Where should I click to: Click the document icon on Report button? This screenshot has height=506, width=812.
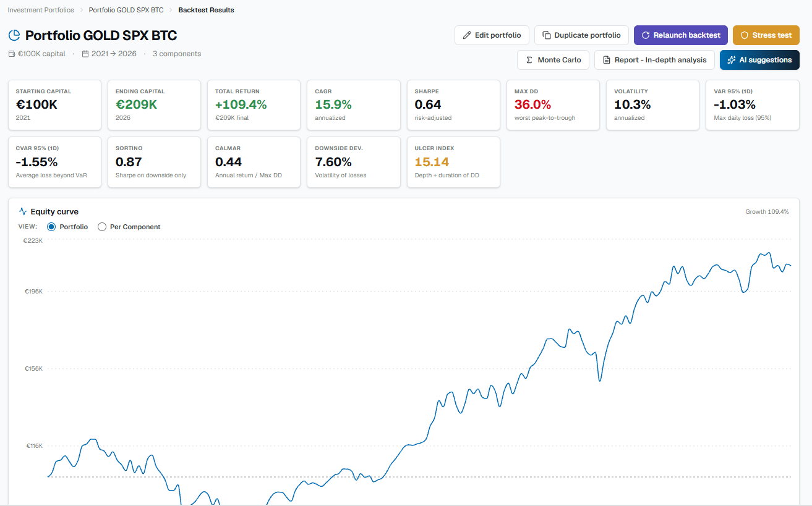pos(607,60)
